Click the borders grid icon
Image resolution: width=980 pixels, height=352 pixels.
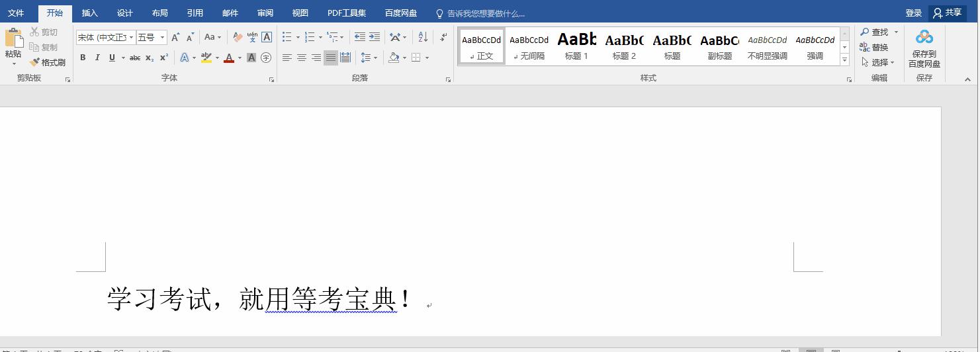coord(416,58)
